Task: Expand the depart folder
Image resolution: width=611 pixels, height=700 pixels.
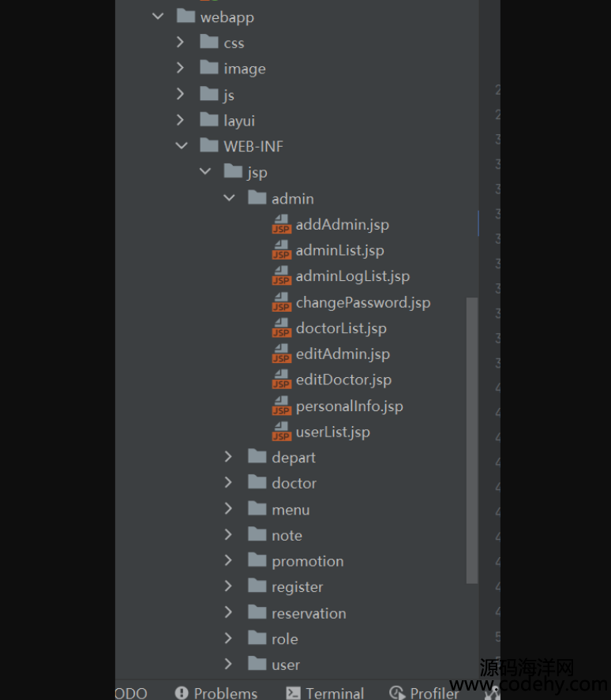Action: coord(228,457)
